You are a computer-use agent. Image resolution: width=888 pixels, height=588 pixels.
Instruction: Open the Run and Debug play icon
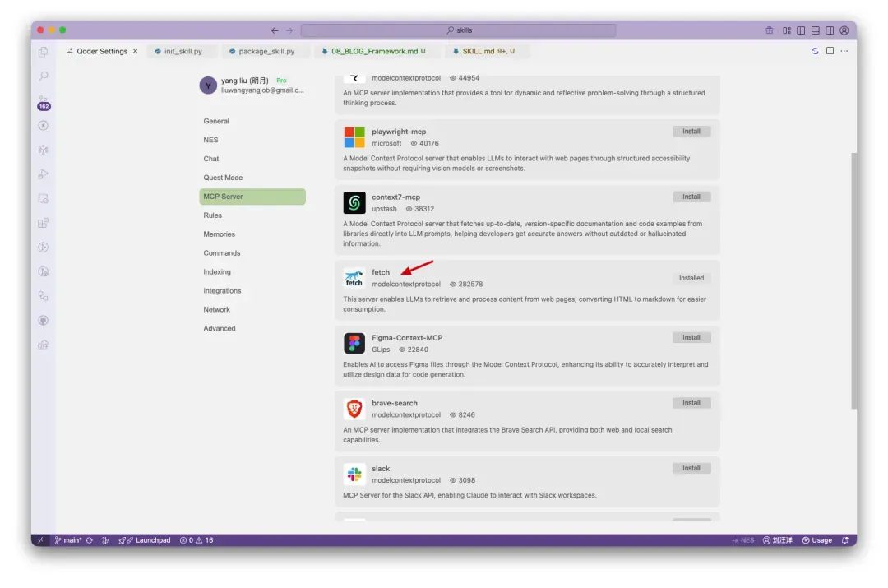click(43, 174)
